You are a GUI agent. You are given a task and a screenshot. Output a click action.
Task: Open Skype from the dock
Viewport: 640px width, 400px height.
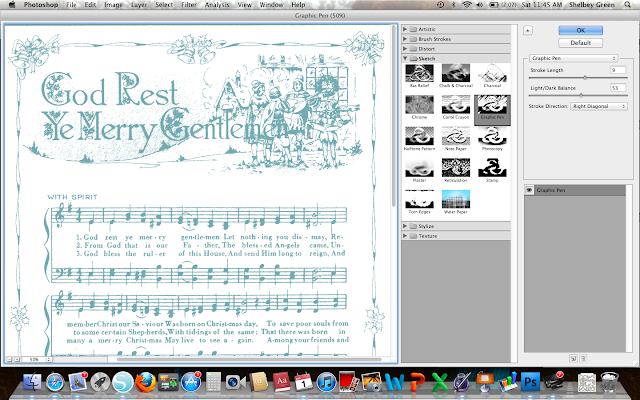tap(123, 382)
